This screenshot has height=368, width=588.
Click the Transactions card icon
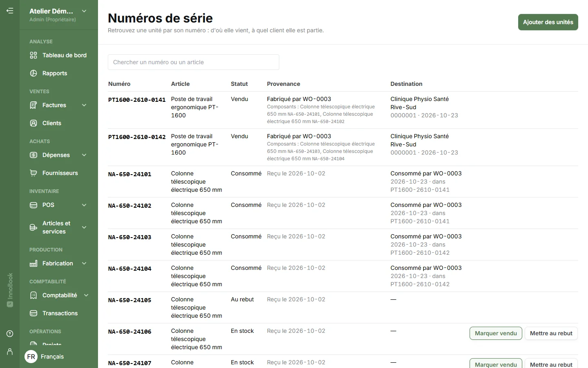point(33,313)
